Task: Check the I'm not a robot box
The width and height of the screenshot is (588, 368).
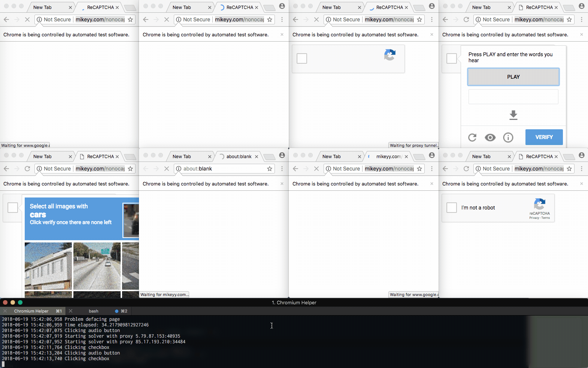Action: [452, 208]
